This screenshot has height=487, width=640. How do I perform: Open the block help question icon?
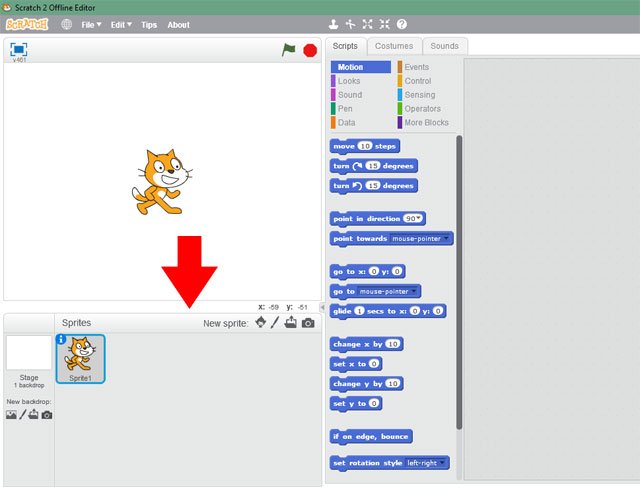pyautogui.click(x=401, y=24)
